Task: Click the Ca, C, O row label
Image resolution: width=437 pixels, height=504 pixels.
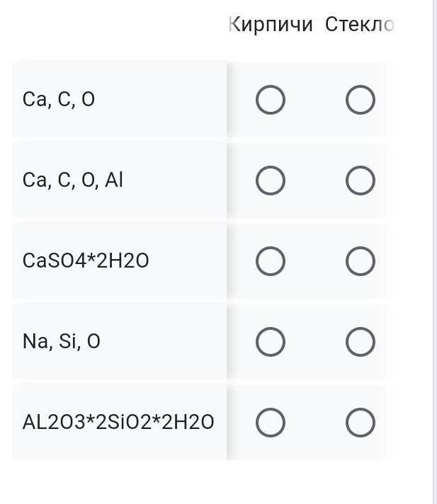Action: point(59,100)
